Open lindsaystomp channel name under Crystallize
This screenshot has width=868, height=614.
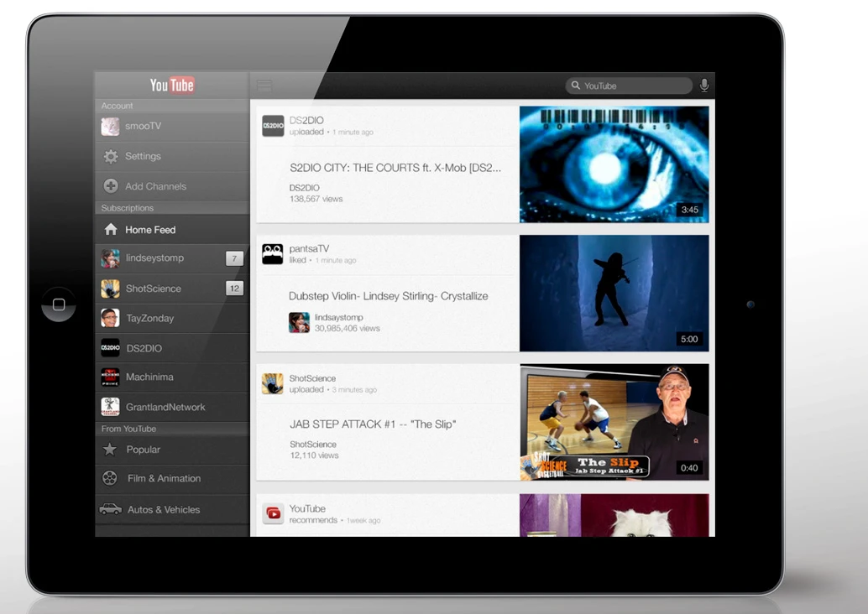339,317
